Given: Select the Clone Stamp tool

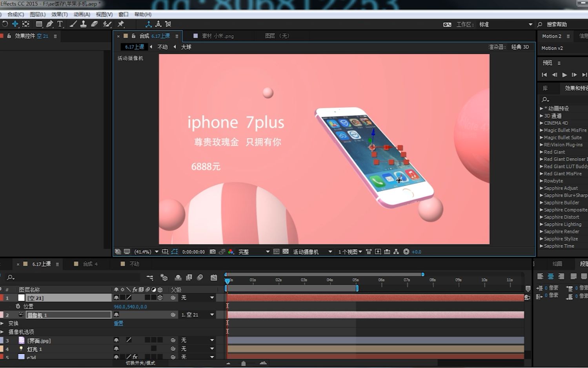Looking at the screenshot, I should coord(83,24).
